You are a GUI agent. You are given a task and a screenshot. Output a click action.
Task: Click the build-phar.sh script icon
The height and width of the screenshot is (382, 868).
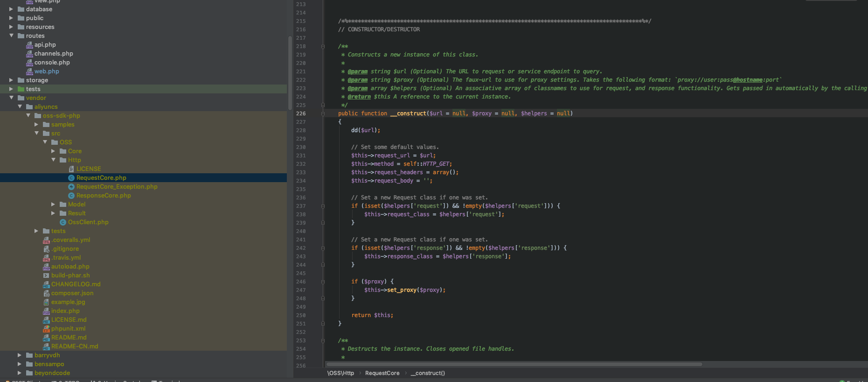tap(46, 276)
